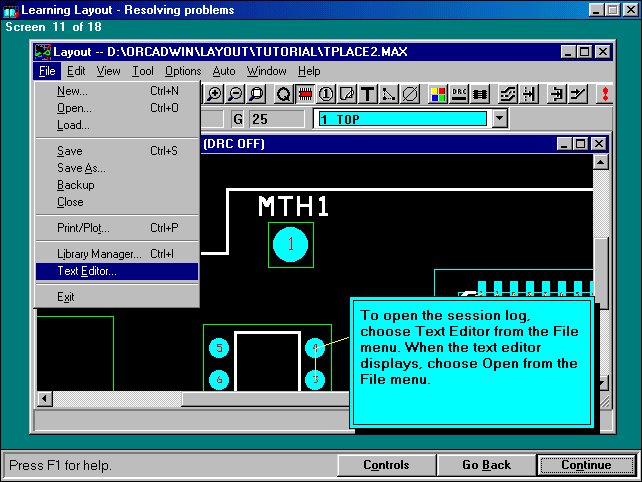
Task: Select Save As from the File menu
Action: (x=81, y=168)
